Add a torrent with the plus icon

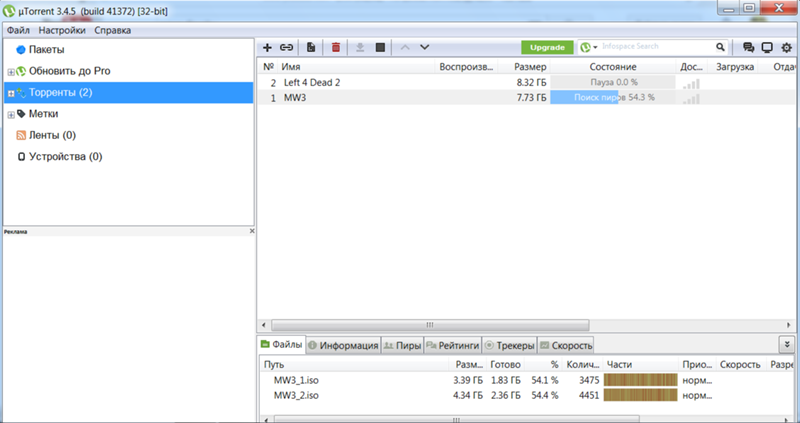point(267,47)
